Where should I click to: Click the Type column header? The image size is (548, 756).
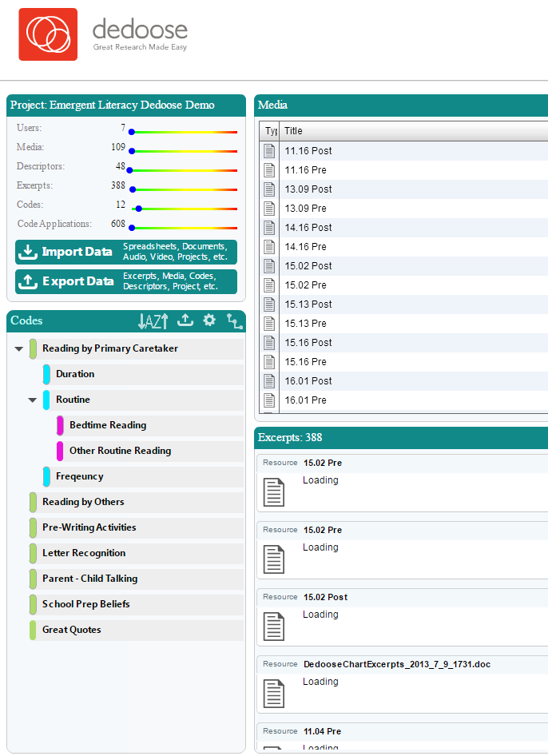pyautogui.click(x=269, y=131)
